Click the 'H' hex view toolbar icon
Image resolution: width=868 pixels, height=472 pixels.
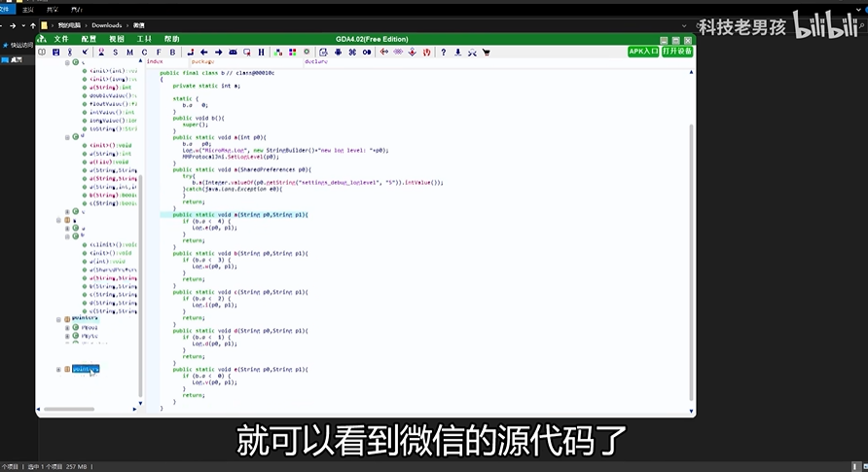pos(262,52)
